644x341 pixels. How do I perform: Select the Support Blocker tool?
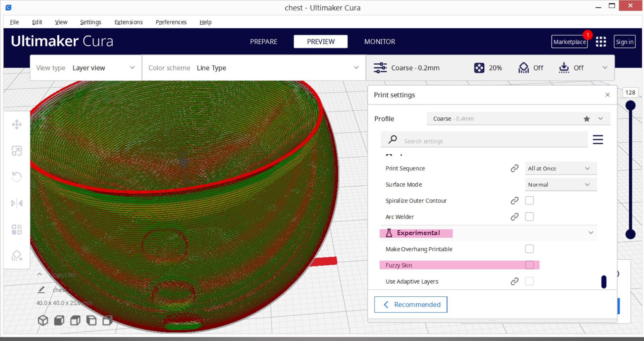(17, 256)
